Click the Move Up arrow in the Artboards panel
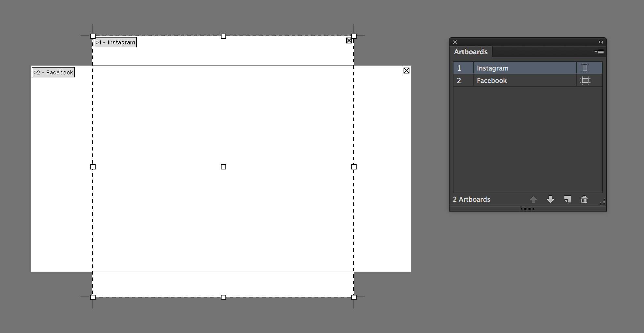Screen dimensions: 644x333 click(533, 199)
